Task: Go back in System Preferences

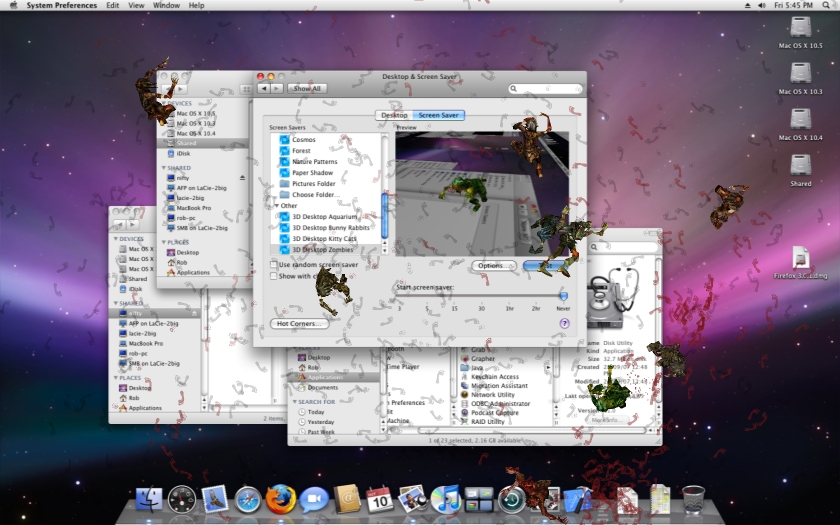Action: tap(264, 88)
